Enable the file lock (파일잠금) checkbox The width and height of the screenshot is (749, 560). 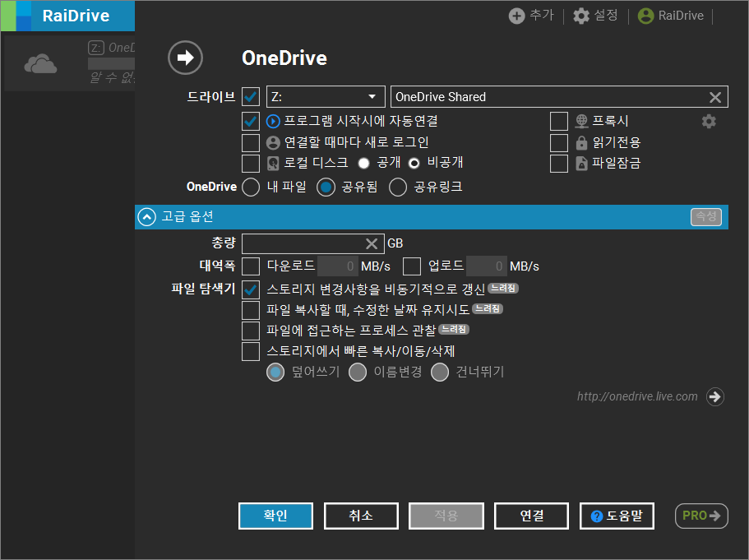point(559,164)
